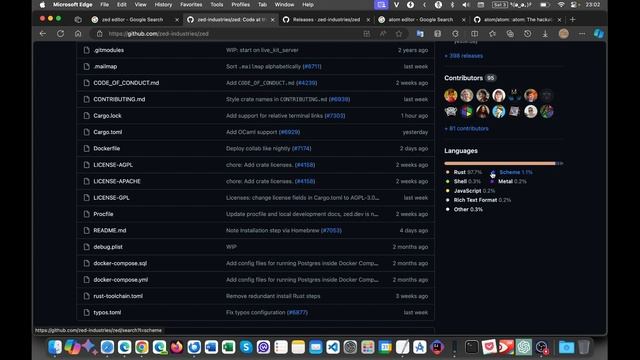
Task: Open the Window menu
Action: click(284, 4)
